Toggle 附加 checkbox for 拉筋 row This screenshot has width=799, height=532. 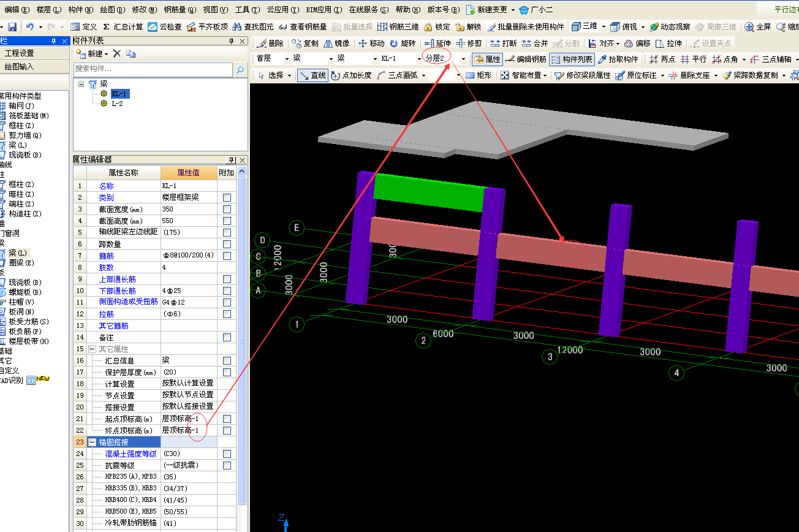click(227, 314)
